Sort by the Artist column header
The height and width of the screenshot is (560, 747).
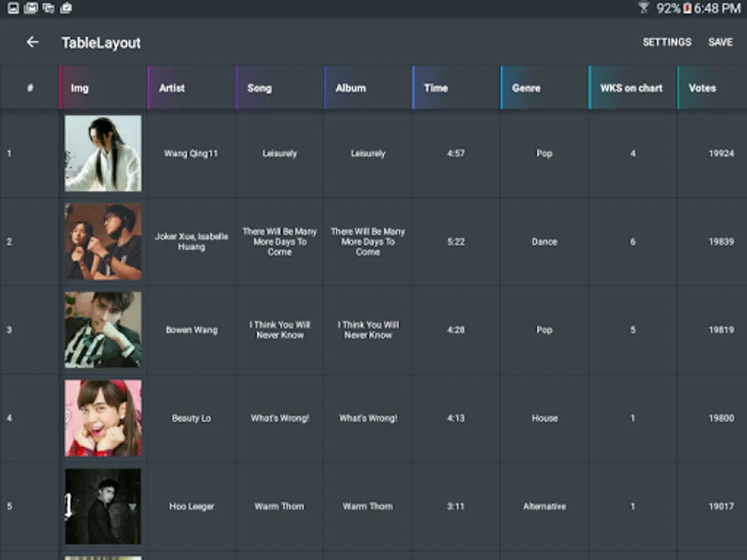(192, 88)
